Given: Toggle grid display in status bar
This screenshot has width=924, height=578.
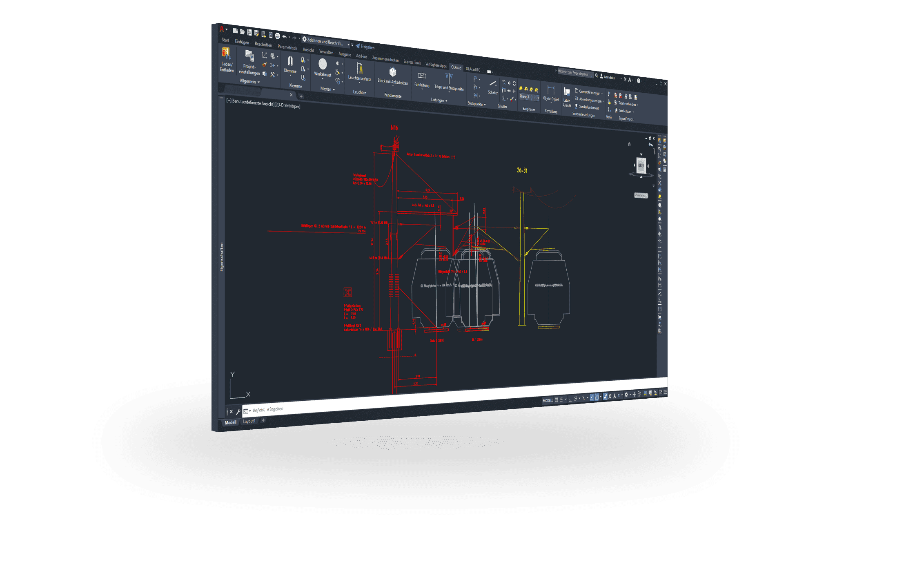Looking at the screenshot, I should (557, 399).
